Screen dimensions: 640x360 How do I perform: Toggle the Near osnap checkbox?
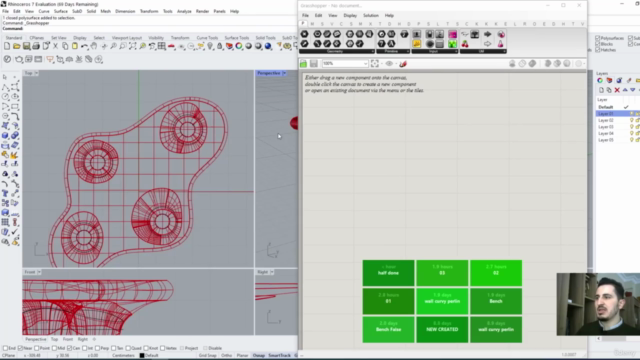pos(20,348)
